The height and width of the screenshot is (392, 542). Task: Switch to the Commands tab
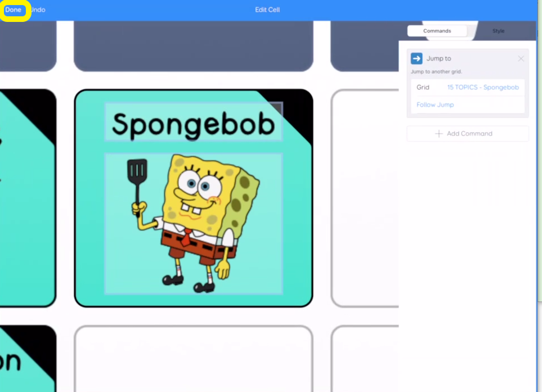tap(437, 31)
